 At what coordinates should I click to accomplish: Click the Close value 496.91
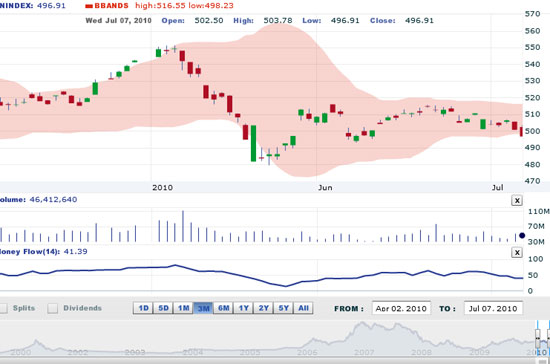tap(419, 21)
